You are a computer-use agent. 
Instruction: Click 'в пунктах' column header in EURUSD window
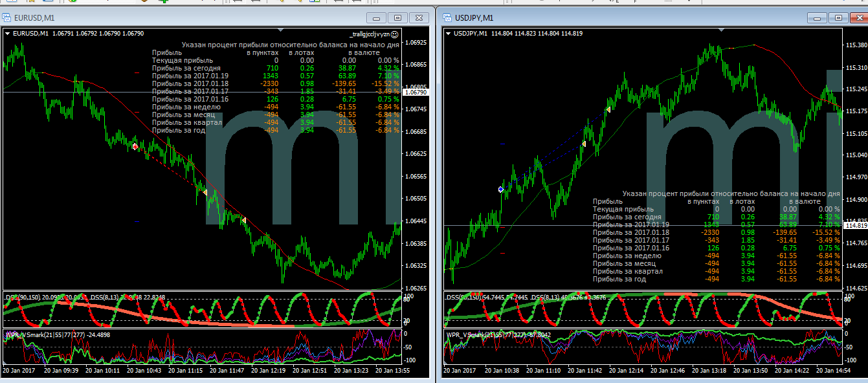(262, 52)
